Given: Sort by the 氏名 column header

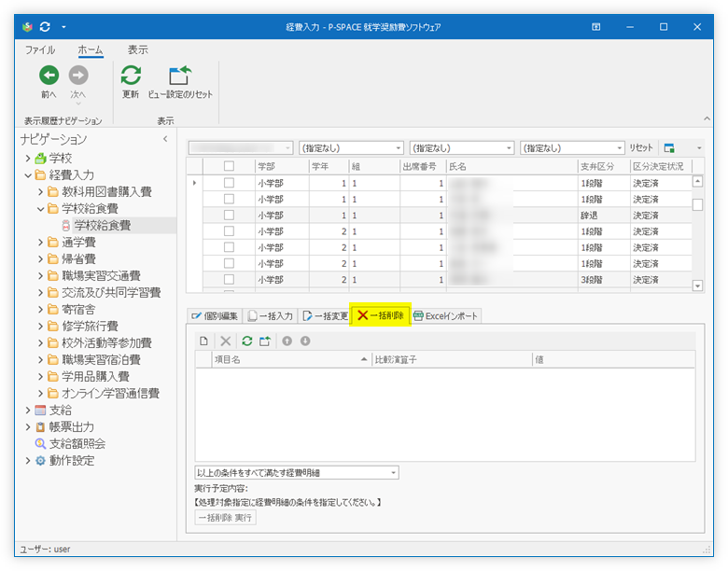Looking at the screenshot, I should (512, 166).
